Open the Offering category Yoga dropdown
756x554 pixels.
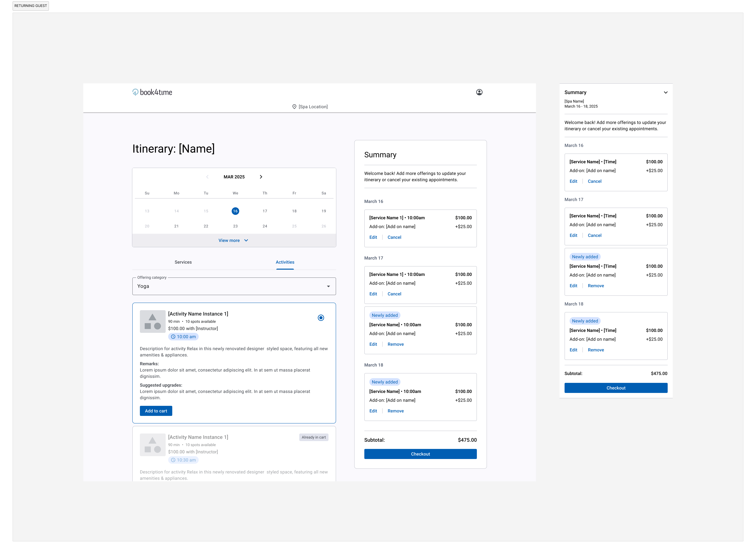point(234,286)
